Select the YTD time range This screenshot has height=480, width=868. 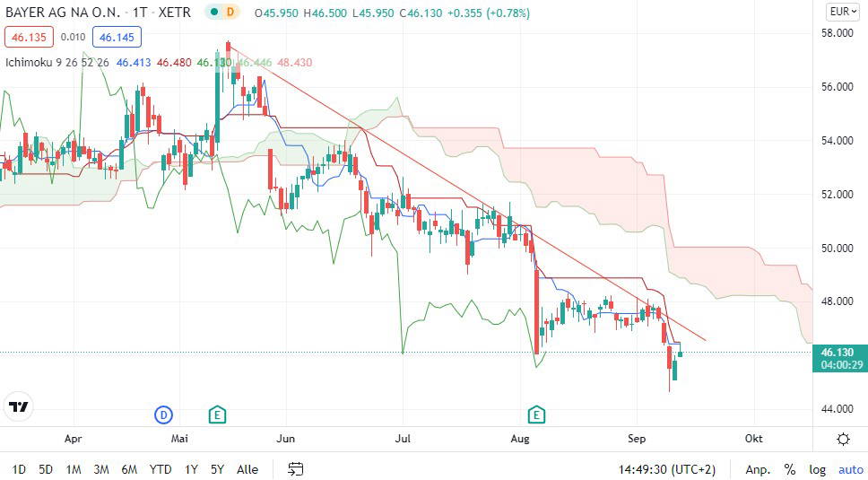point(160,469)
